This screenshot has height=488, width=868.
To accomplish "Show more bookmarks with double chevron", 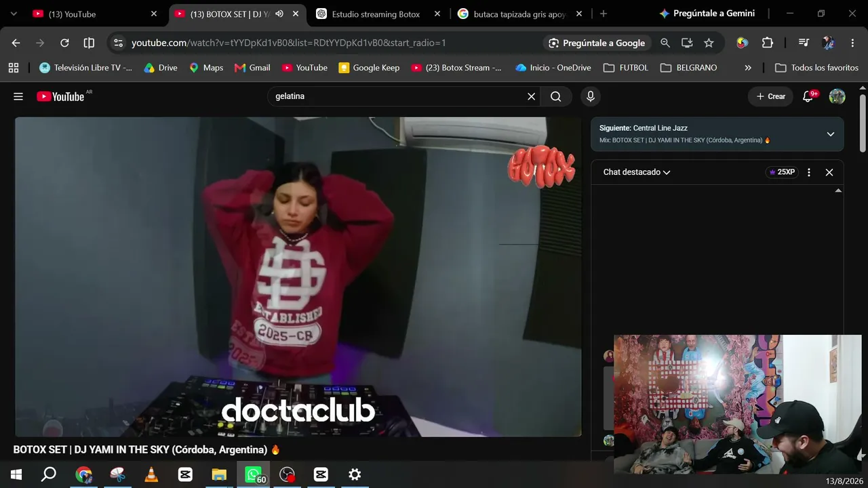I will tap(748, 68).
